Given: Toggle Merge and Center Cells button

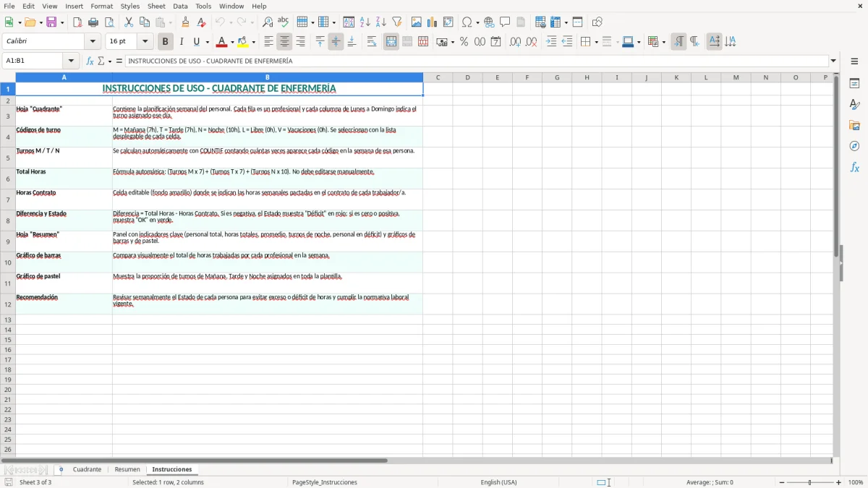Looking at the screenshot, I should click(x=391, y=42).
